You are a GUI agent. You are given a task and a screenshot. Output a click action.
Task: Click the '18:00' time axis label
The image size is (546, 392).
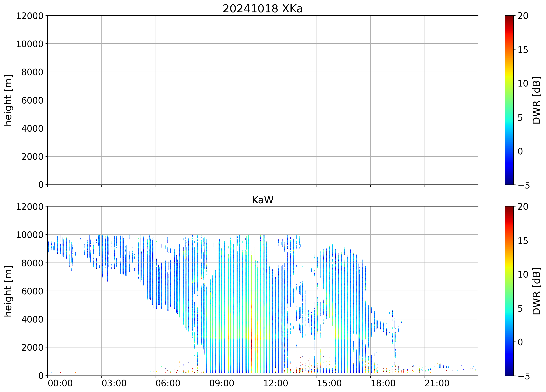pos(383,383)
